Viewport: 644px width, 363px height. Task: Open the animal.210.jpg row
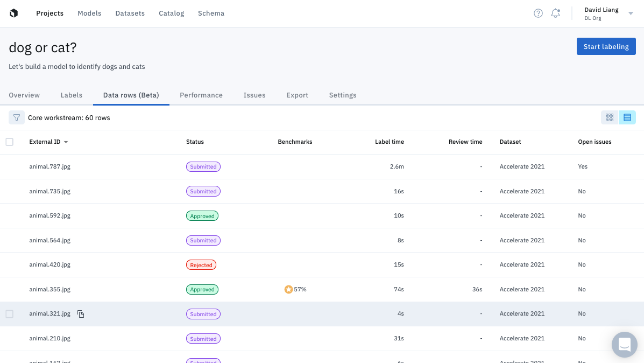pos(322,338)
